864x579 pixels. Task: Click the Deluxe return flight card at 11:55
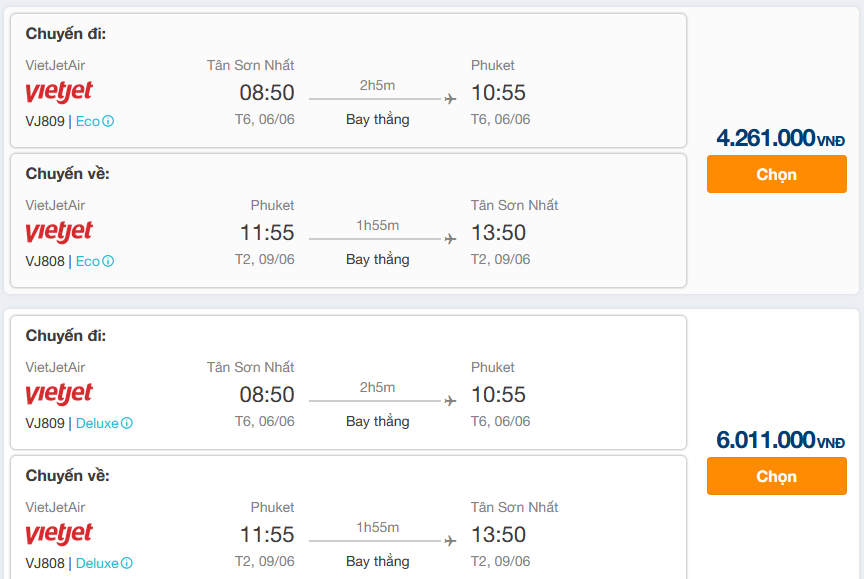pyautogui.click(x=348, y=517)
